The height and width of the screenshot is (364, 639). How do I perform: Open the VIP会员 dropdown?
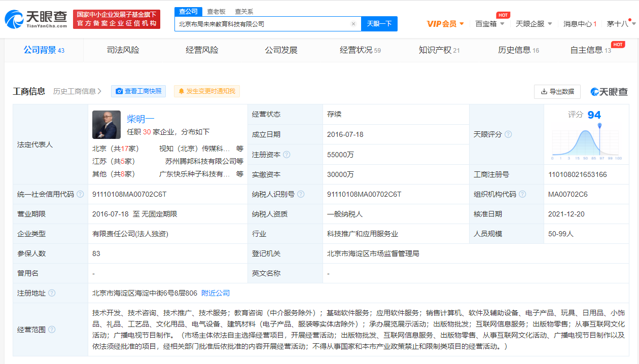tap(446, 24)
